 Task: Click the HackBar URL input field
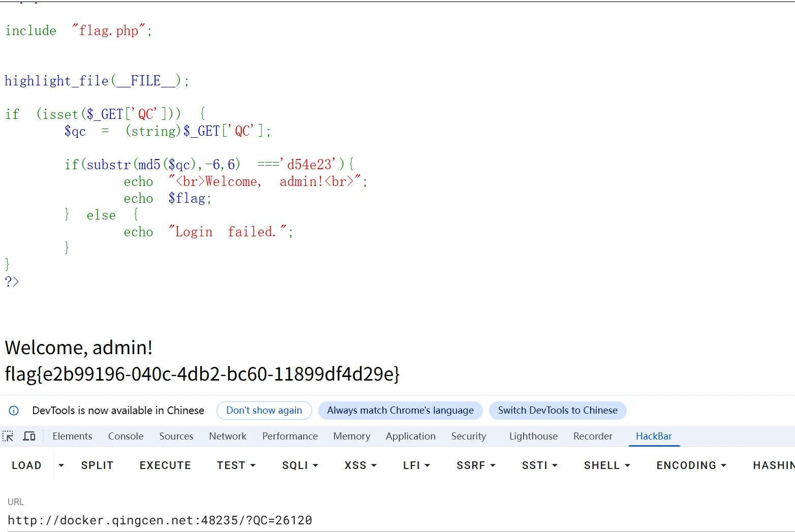coord(397,520)
